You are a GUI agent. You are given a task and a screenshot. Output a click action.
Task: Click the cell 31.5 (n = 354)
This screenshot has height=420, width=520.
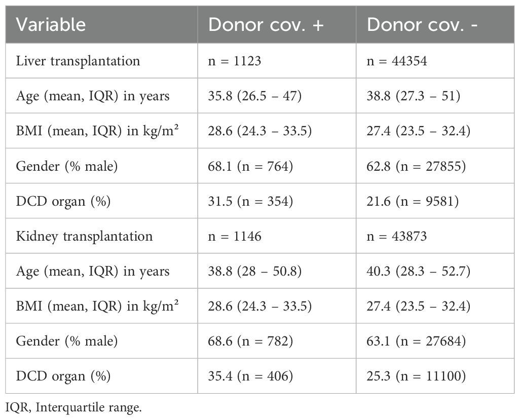[250, 201]
